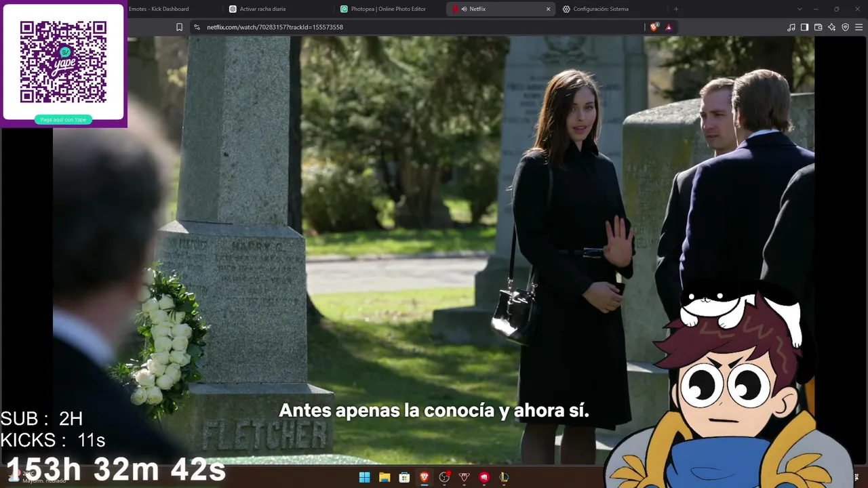
Task: Switch to the Photopea Online Photo Editor tab
Action: pyautogui.click(x=390, y=9)
